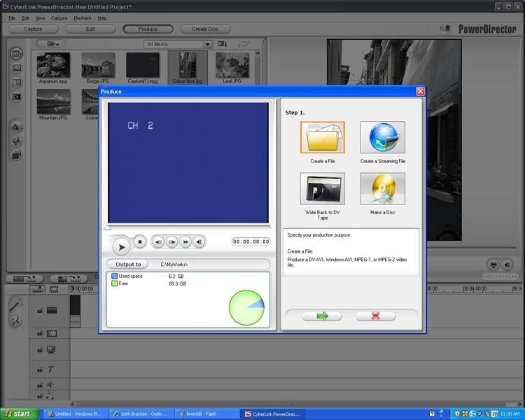Switch to Untitled - Windows M... taskbar item
Image resolution: width=525 pixels, height=420 pixels.
point(77,414)
